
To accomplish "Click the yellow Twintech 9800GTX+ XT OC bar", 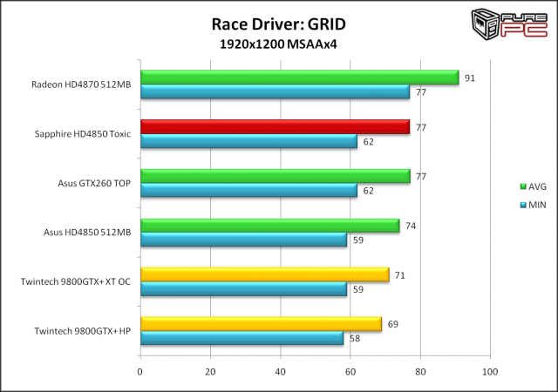I will point(264,275).
